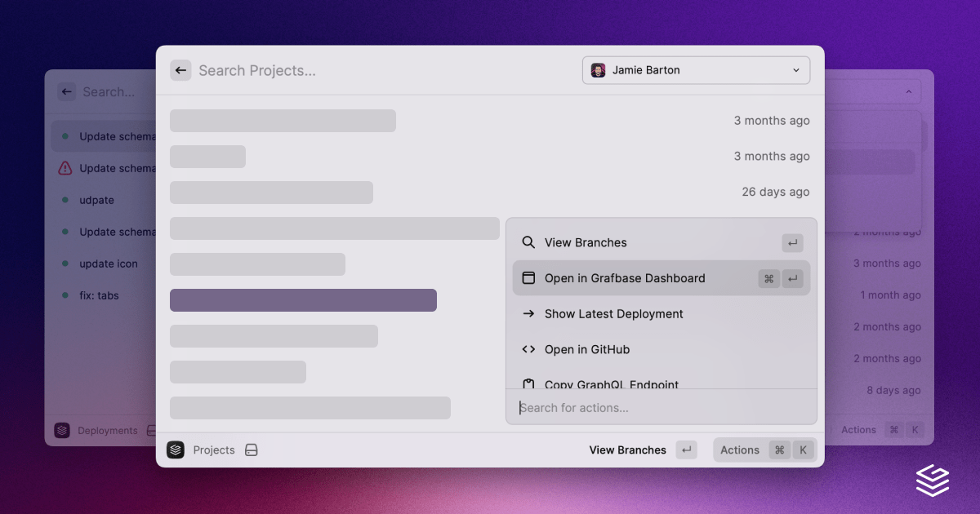Screen dimensions: 980x514
Task: Click the return key icon in the footer
Action: point(686,450)
